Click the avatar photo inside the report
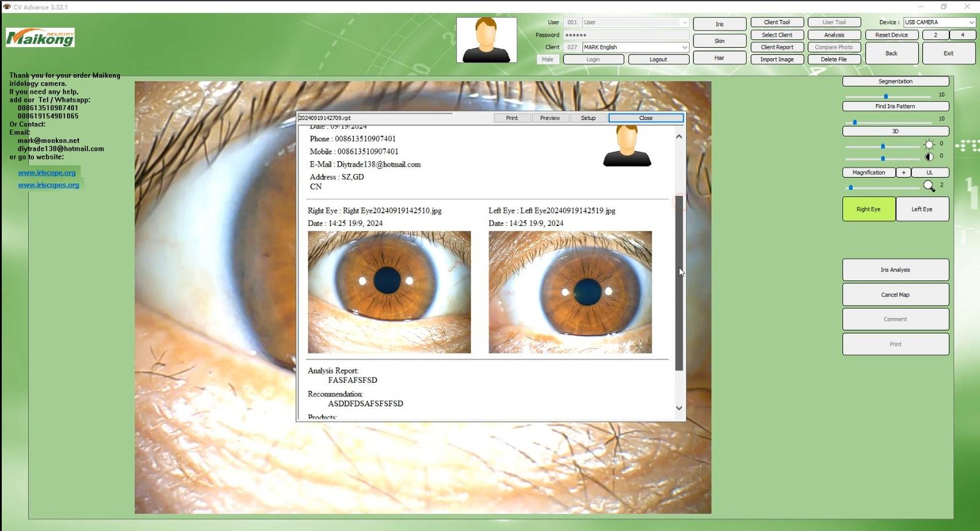The image size is (980, 531). [x=627, y=146]
